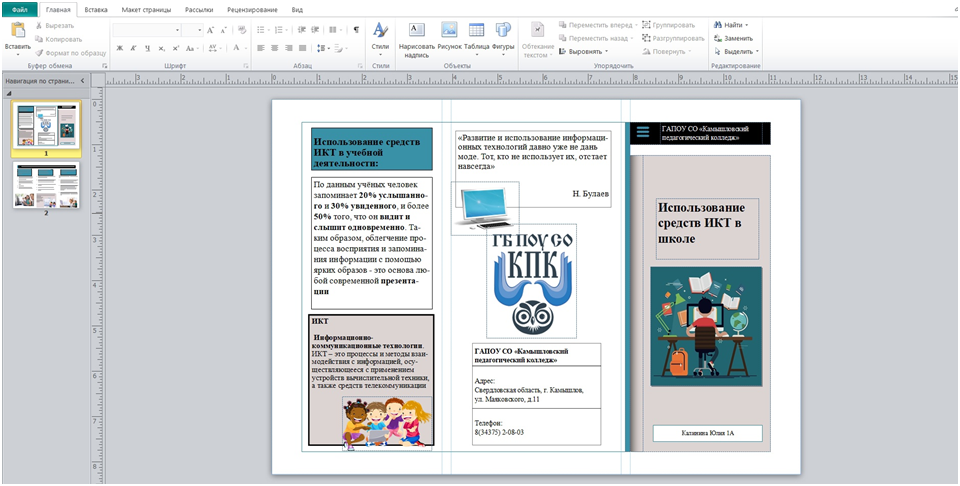The width and height of the screenshot is (960, 486).
Task: Center align text
Action: click(274, 48)
